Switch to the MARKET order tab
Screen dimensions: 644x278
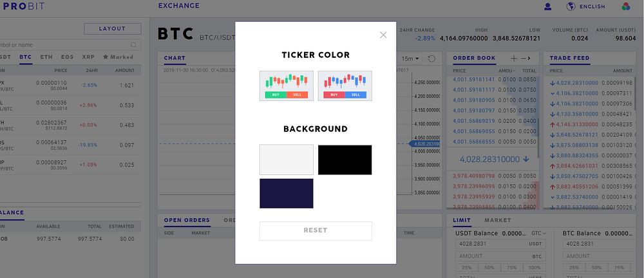[x=498, y=221]
